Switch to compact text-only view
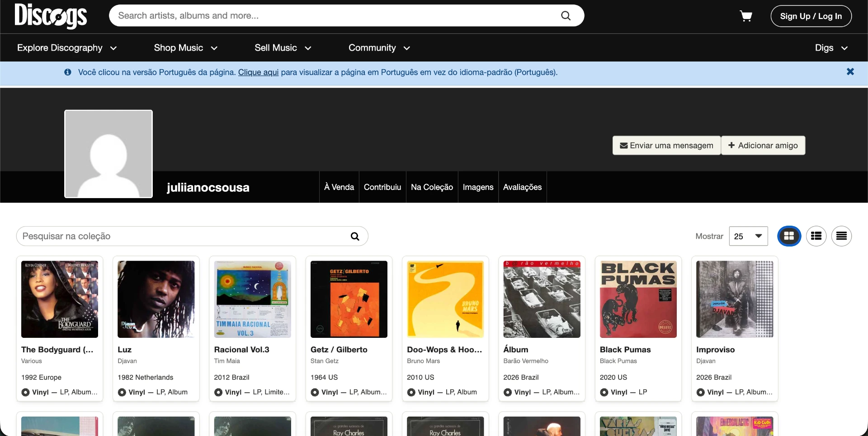The image size is (868, 436). point(841,236)
